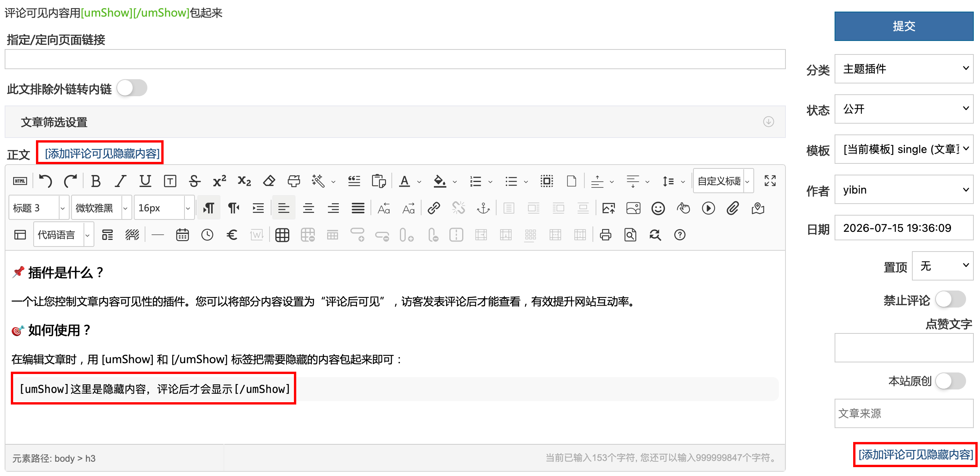Open background color fill picker
The height and width of the screenshot is (476, 980).
point(440,181)
